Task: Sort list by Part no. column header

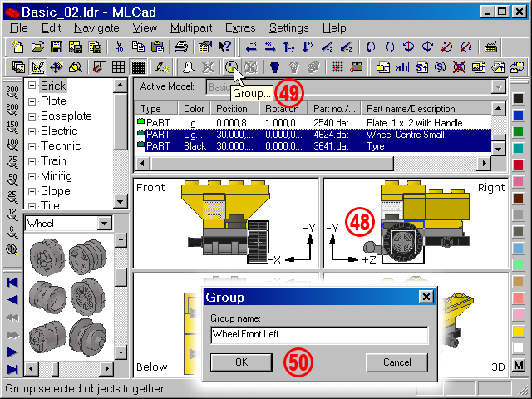Action: pyautogui.click(x=334, y=109)
